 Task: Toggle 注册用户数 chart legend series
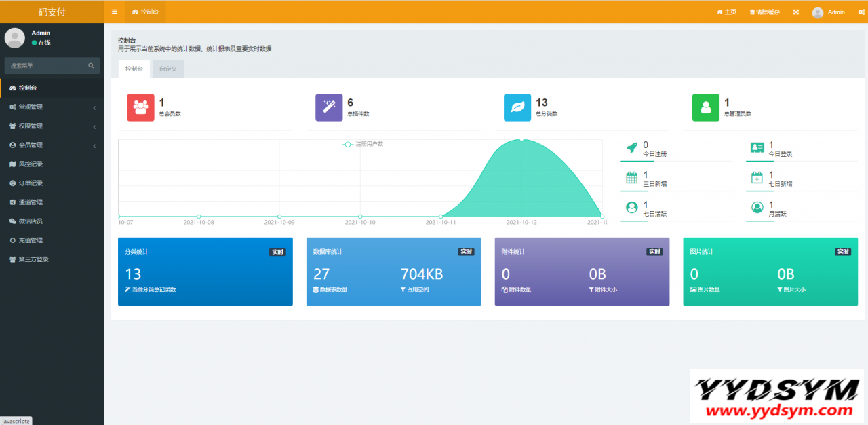tap(363, 144)
